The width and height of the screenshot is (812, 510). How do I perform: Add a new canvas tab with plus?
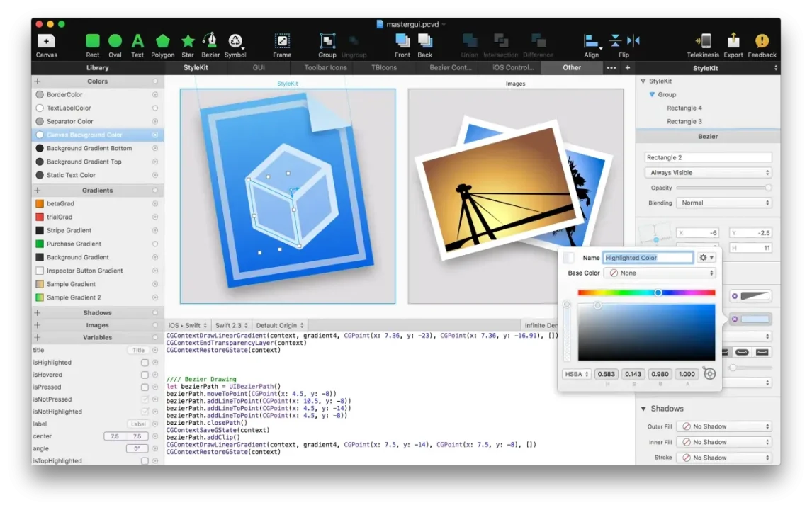tap(628, 67)
